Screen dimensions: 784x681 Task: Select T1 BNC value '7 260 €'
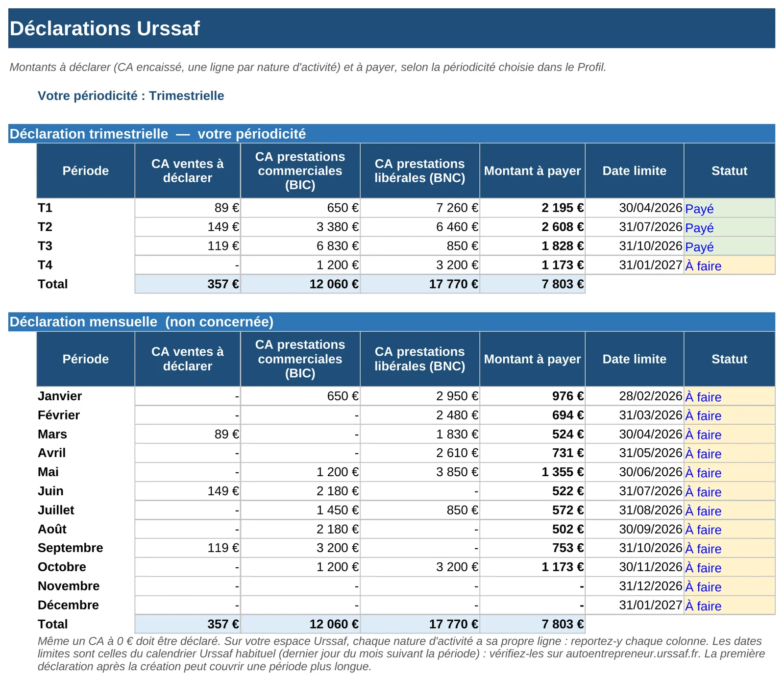[x=420, y=208]
